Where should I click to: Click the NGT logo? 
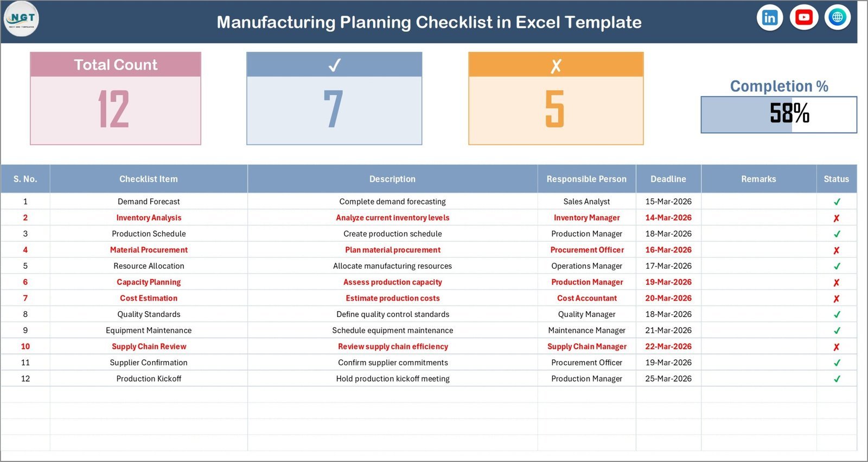click(x=22, y=18)
